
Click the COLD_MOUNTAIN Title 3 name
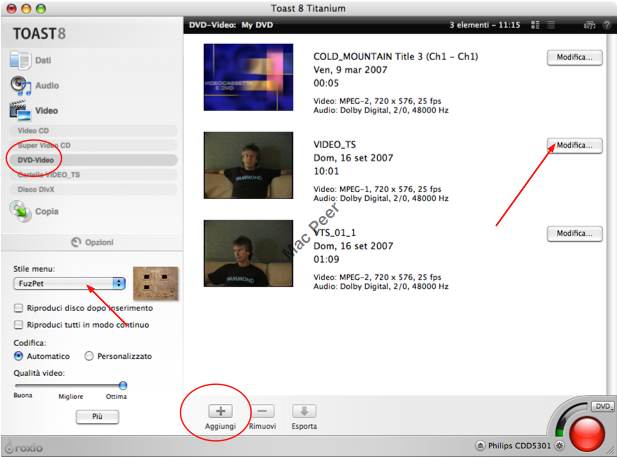(x=395, y=56)
